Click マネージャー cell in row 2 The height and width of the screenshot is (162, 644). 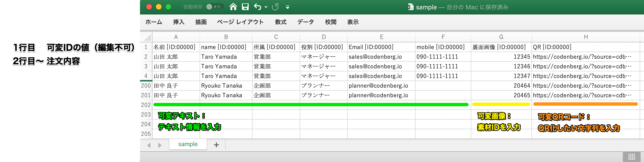point(324,57)
